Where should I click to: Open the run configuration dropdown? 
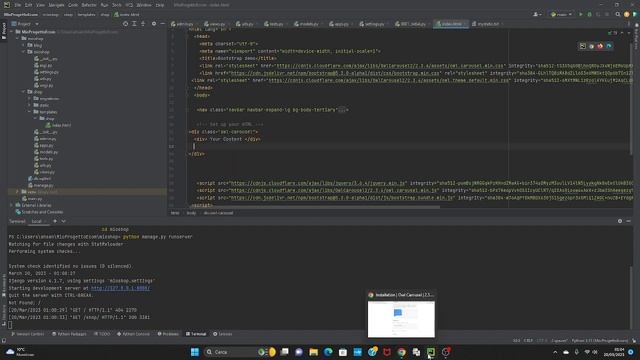[561, 14]
